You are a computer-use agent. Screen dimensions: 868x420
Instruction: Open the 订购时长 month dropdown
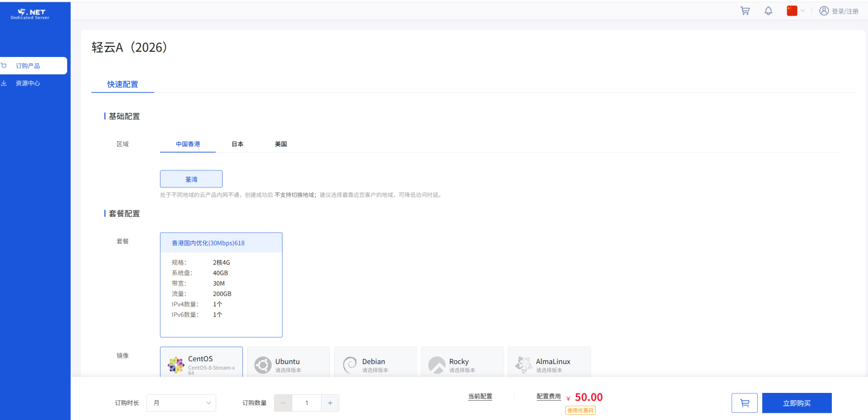click(181, 403)
